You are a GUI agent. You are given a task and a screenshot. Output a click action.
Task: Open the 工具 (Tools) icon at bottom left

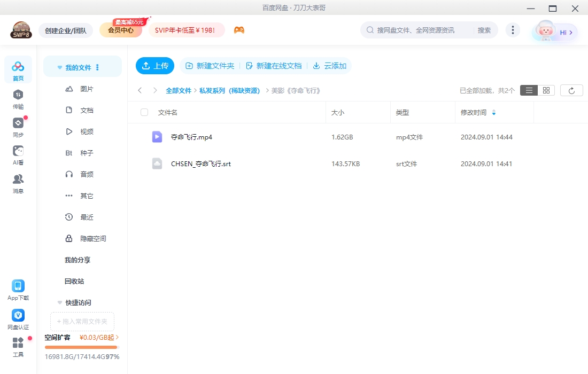pyautogui.click(x=18, y=347)
